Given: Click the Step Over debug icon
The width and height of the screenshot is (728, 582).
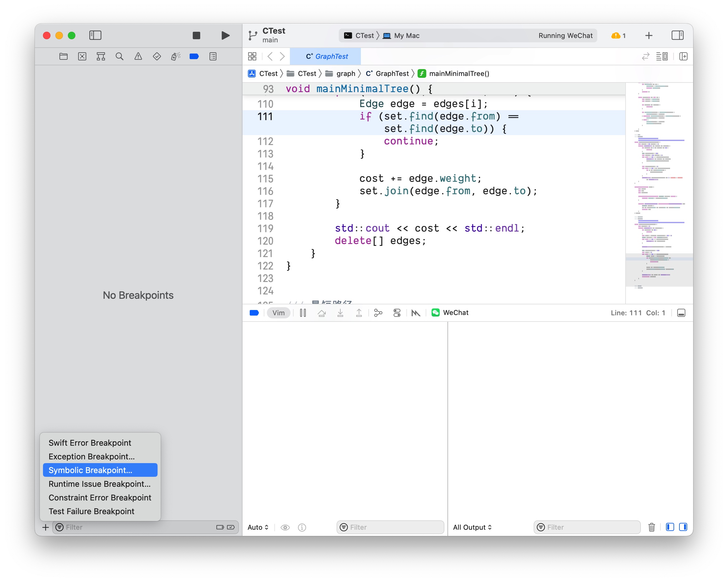Looking at the screenshot, I should [322, 312].
